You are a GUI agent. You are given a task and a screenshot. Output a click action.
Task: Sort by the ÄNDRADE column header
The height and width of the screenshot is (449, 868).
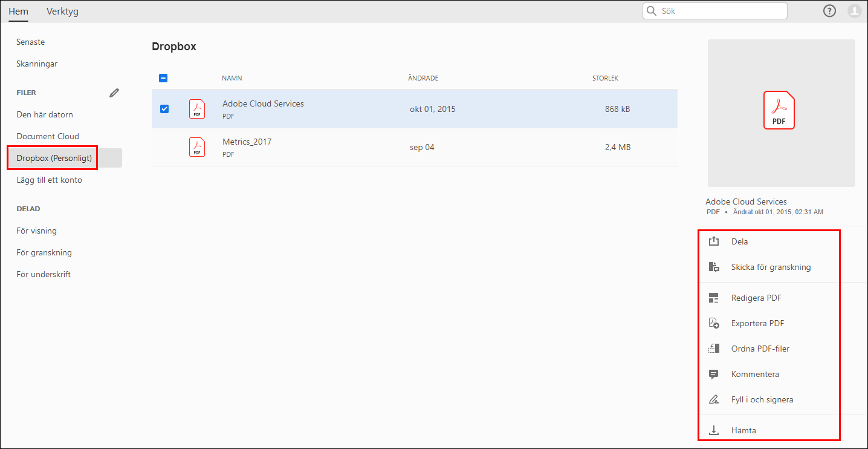[x=423, y=78]
